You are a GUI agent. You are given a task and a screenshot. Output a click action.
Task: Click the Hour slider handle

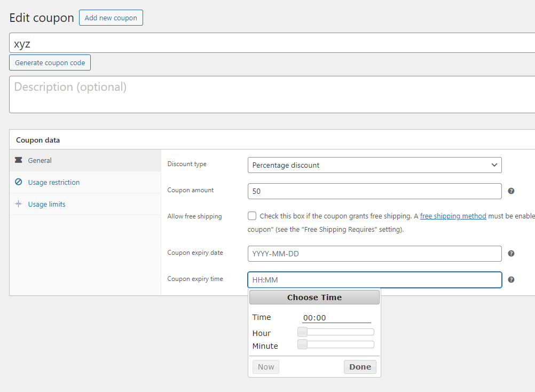(302, 332)
